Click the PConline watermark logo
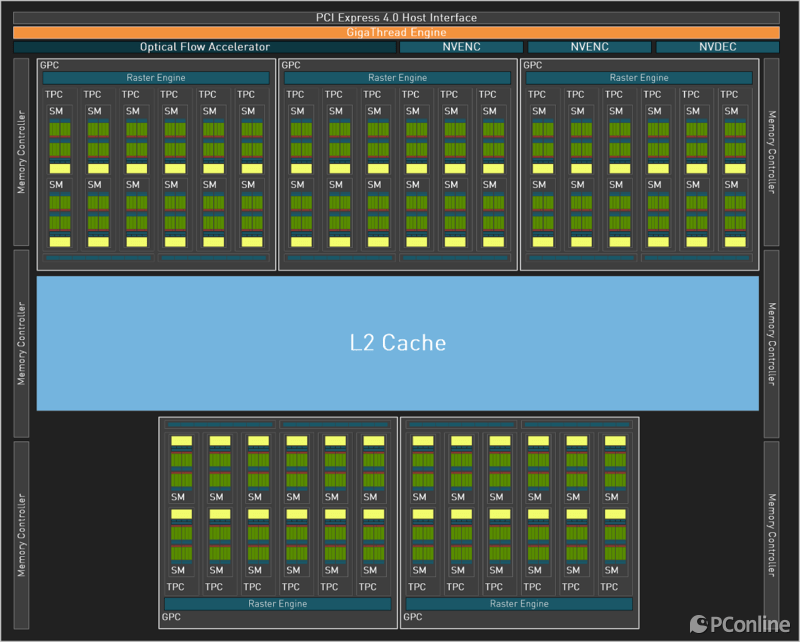The height and width of the screenshot is (642, 800). click(x=741, y=625)
